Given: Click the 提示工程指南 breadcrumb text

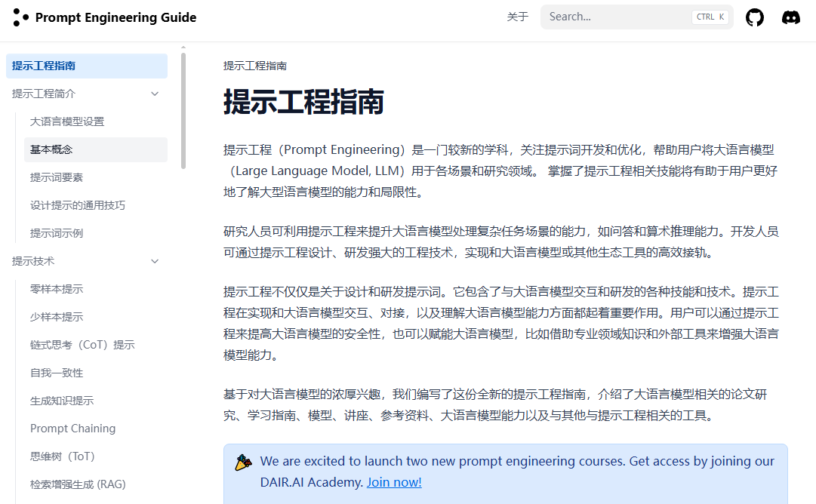Looking at the screenshot, I should pos(254,66).
